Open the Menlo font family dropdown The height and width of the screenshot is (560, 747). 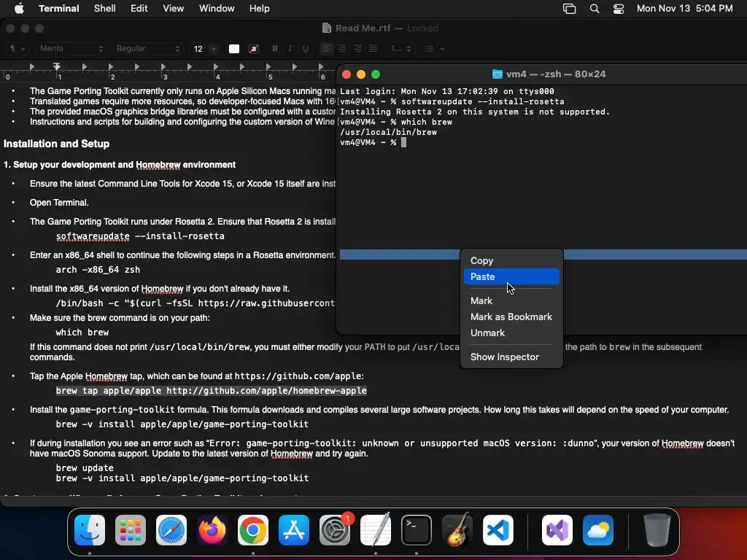tap(71, 49)
